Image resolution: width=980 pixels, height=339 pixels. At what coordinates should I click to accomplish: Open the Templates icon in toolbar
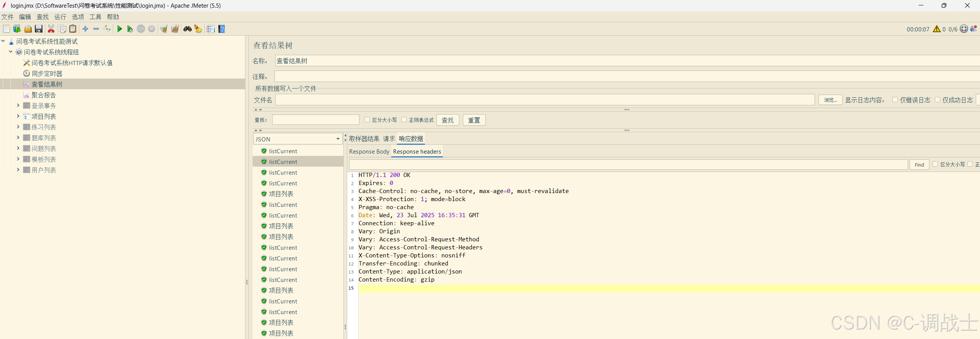(x=17, y=29)
